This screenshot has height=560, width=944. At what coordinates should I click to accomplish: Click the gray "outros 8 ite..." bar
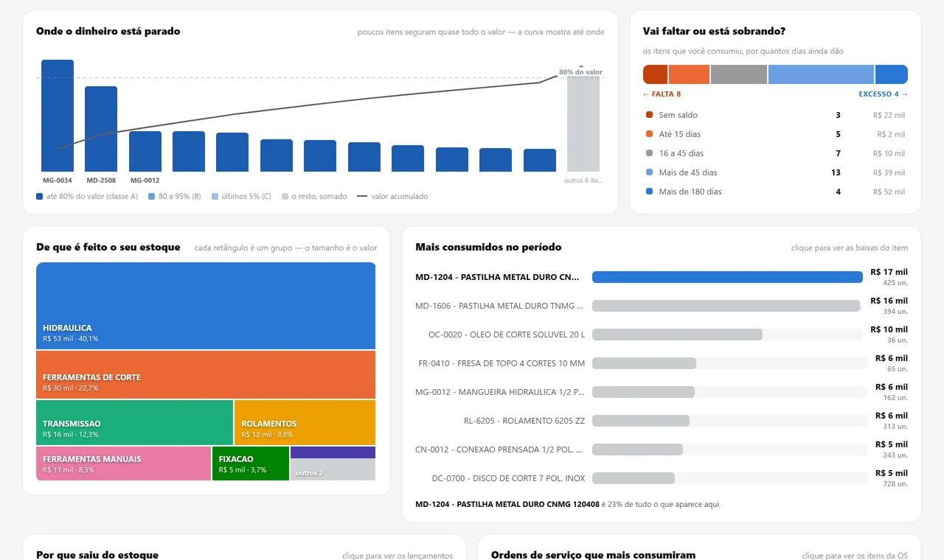(583, 124)
